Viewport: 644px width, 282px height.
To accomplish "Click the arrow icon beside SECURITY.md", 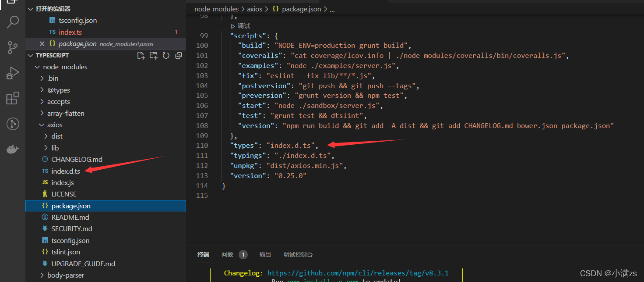I will (x=45, y=228).
